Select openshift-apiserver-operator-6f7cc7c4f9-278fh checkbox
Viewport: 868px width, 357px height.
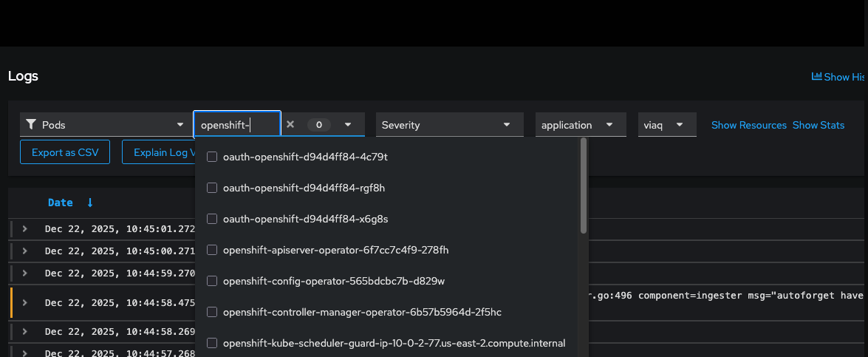pyautogui.click(x=211, y=250)
